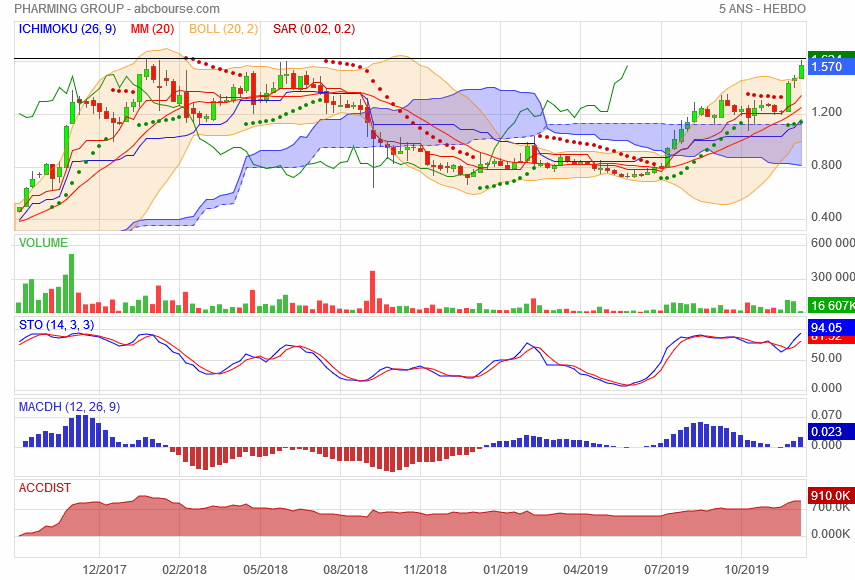Click the 02/2018 date label

[x=184, y=570]
